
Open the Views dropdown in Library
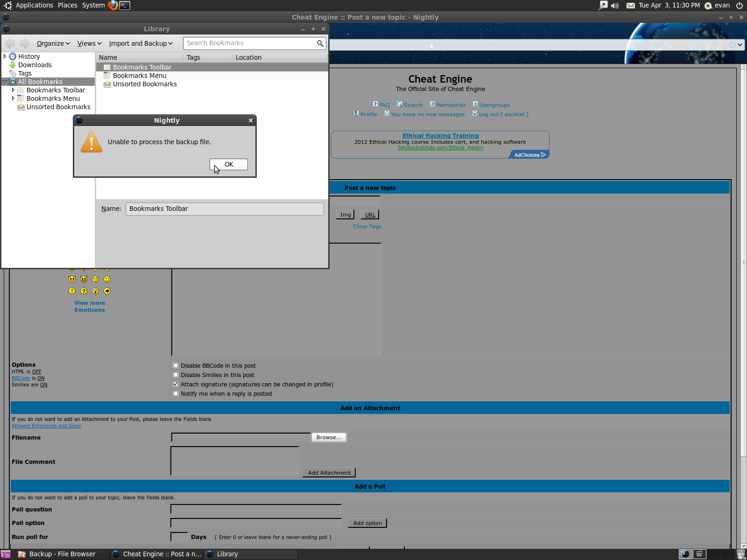click(89, 43)
